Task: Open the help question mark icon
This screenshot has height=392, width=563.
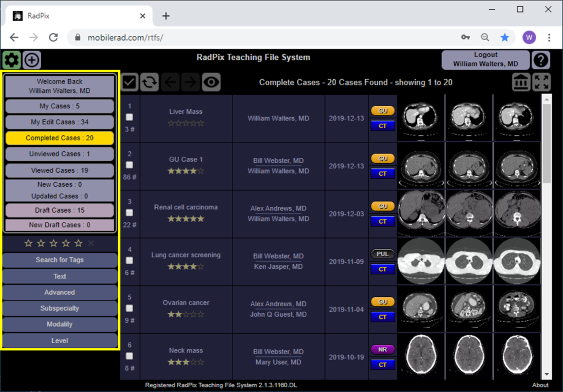Action: click(x=541, y=60)
